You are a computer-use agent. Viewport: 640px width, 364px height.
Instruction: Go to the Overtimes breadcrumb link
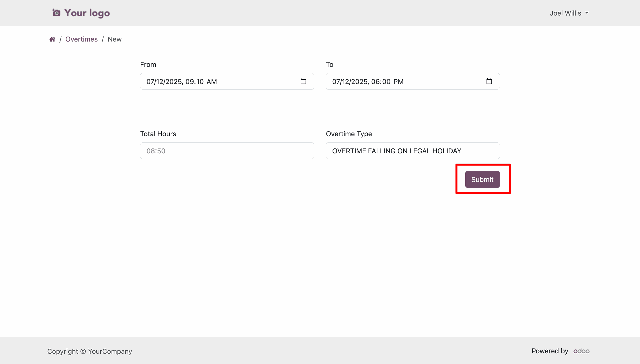81,39
